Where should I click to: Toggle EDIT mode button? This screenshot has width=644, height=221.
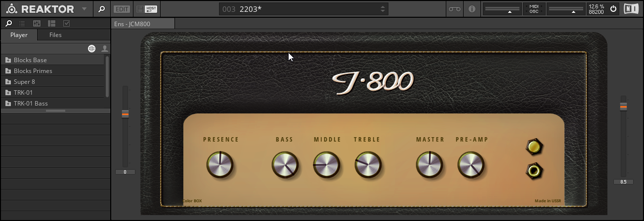[122, 9]
